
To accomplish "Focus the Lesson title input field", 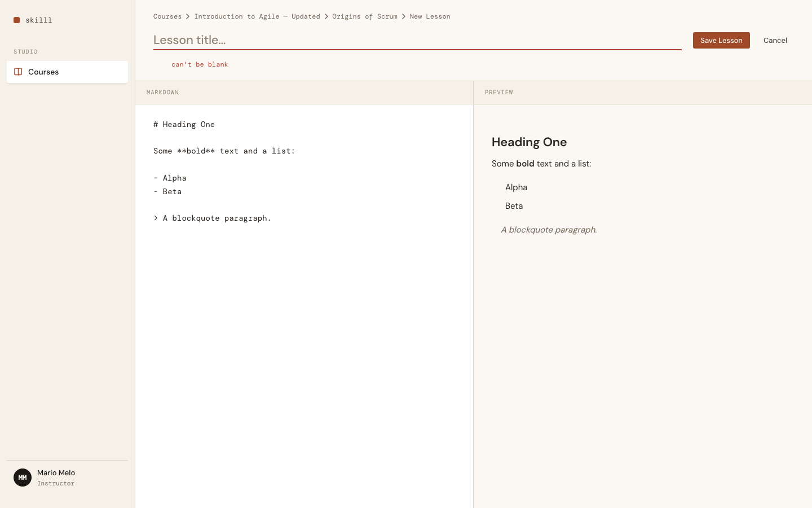I will (417, 40).
